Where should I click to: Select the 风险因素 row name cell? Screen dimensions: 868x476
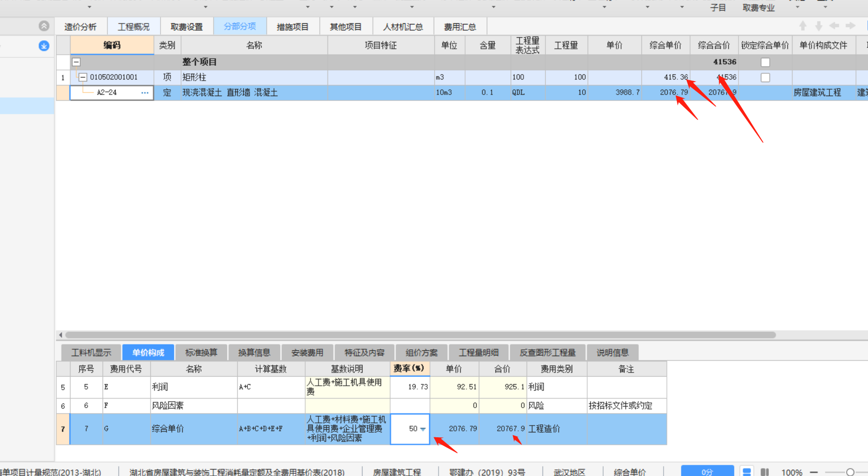(194, 405)
